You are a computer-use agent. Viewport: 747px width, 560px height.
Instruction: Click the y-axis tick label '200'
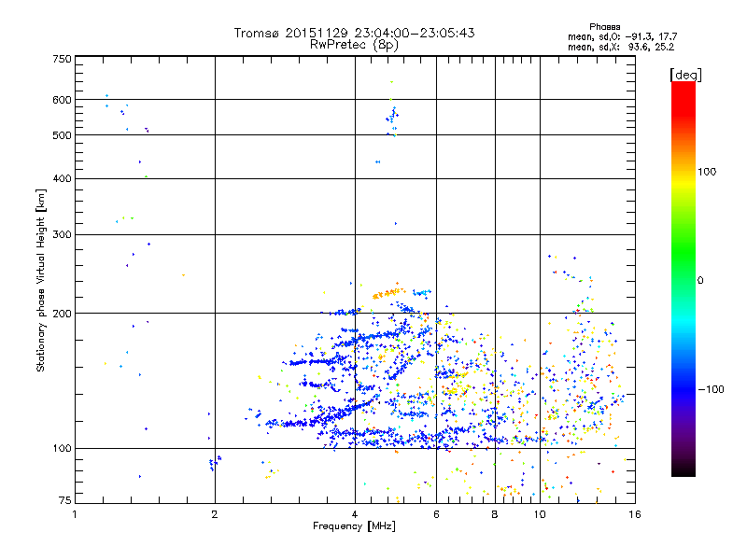coord(62,314)
